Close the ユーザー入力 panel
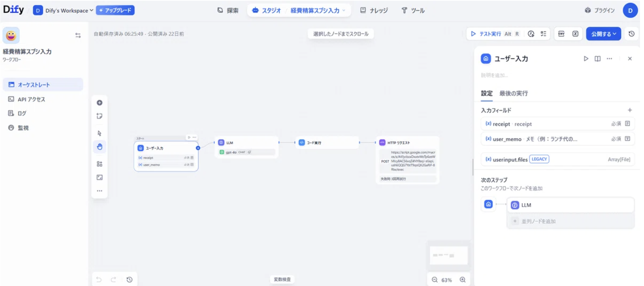Viewport: 644px width, 286px height. (630, 59)
